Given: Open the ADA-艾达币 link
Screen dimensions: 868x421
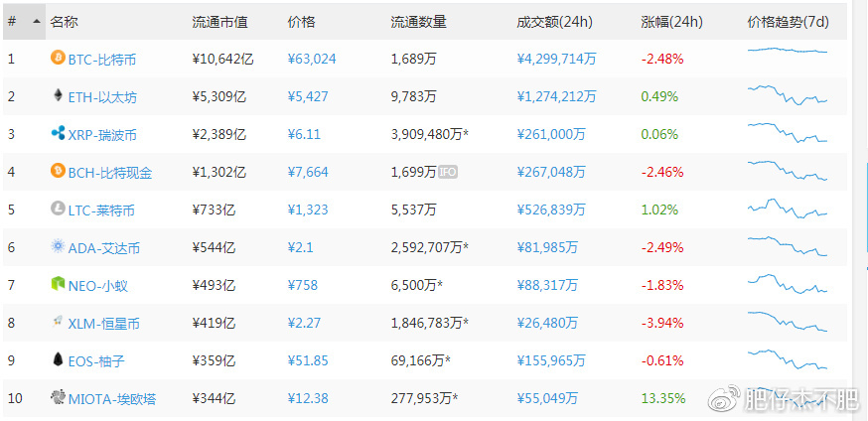Looking at the screenshot, I should [x=104, y=248].
